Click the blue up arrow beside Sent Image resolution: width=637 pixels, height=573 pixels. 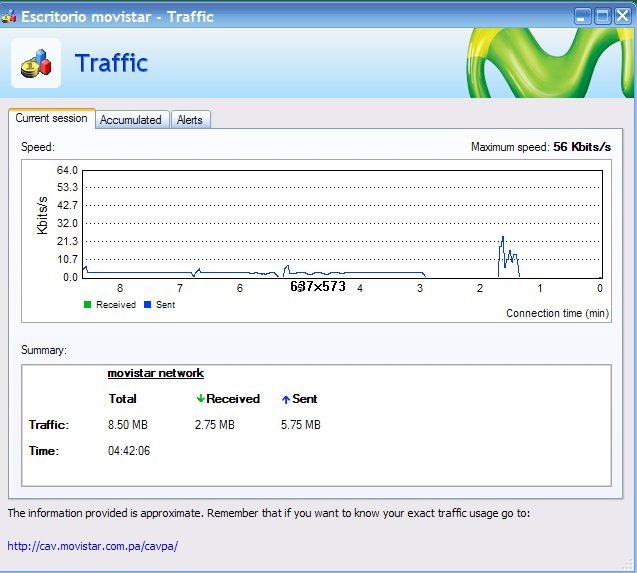(x=286, y=399)
